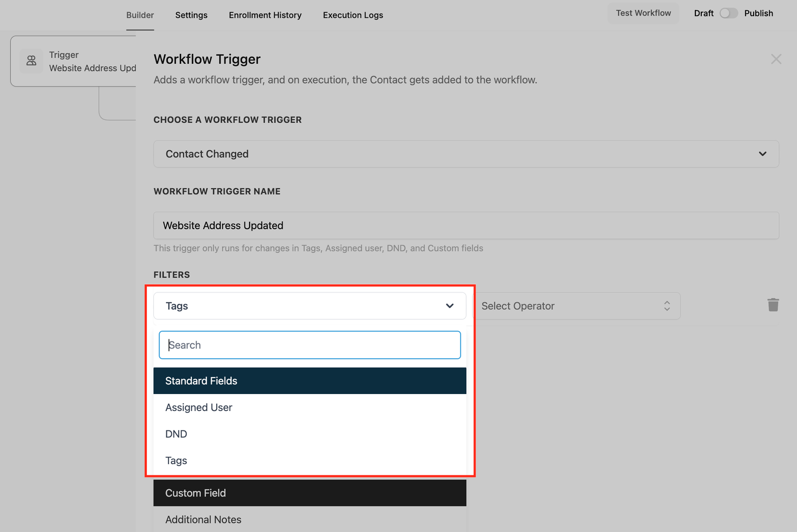Edit the Website Address Updated name field
The height and width of the screenshot is (532, 797).
tap(466, 226)
